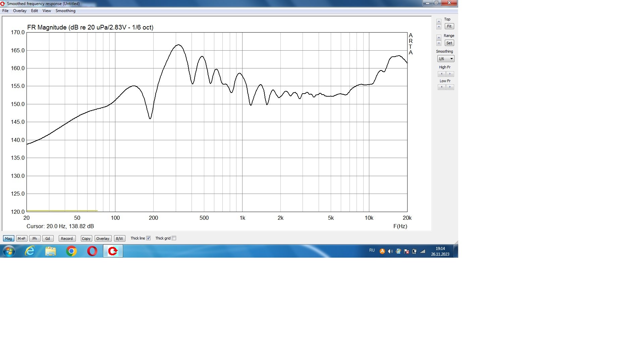This screenshot has height=362, width=644.
Task: Open Google Chrome from the taskbar
Action: click(71, 251)
